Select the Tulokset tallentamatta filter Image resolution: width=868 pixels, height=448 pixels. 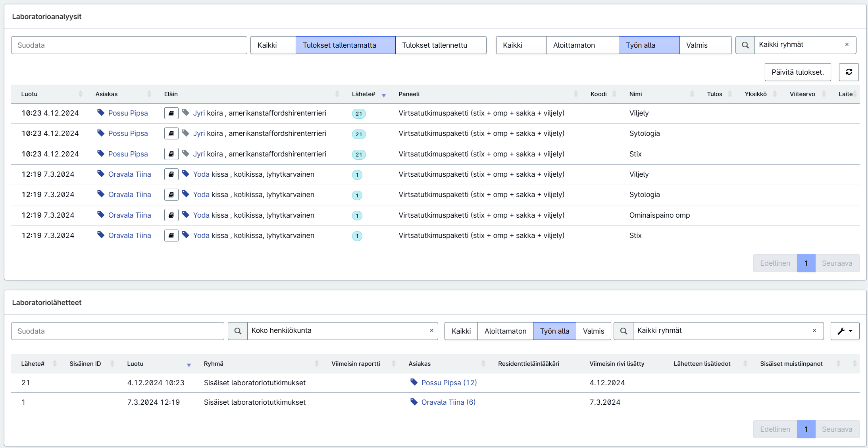click(x=345, y=45)
